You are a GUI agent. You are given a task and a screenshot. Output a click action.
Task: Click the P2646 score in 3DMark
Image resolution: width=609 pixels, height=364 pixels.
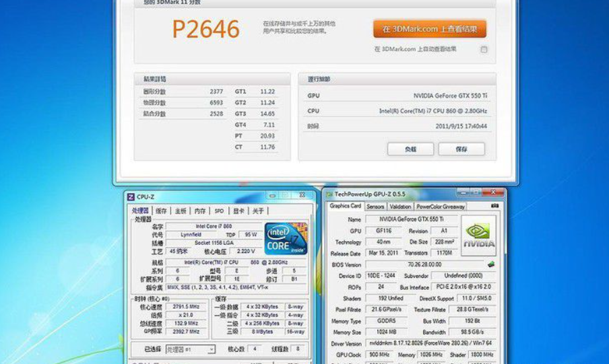tap(205, 29)
